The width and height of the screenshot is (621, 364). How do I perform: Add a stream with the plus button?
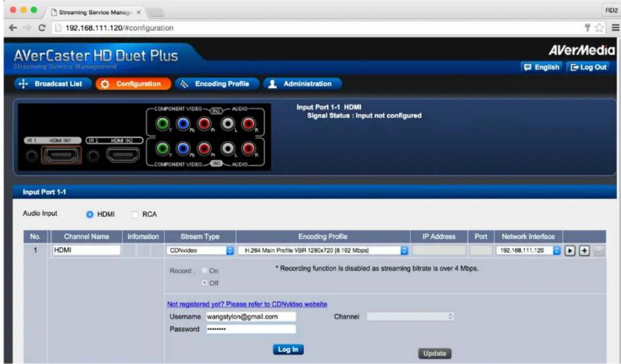(585, 250)
